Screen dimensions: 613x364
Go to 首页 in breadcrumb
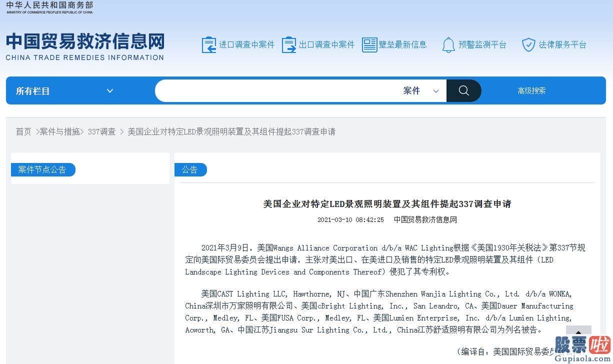pyautogui.click(x=23, y=131)
